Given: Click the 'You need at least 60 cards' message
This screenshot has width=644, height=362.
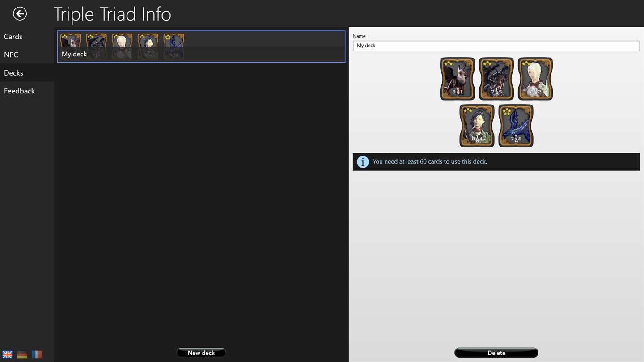Looking at the screenshot, I should coord(430,162).
